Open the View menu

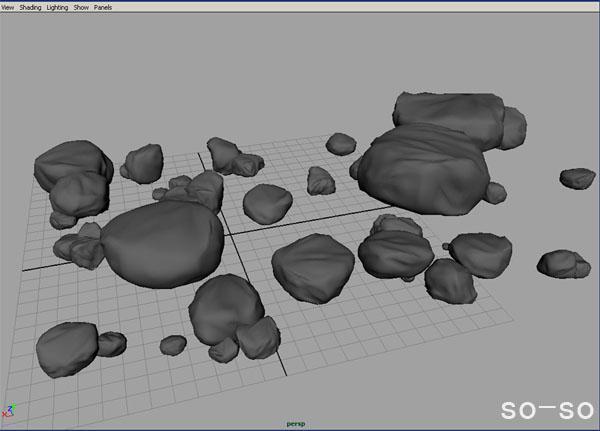tap(8, 7)
